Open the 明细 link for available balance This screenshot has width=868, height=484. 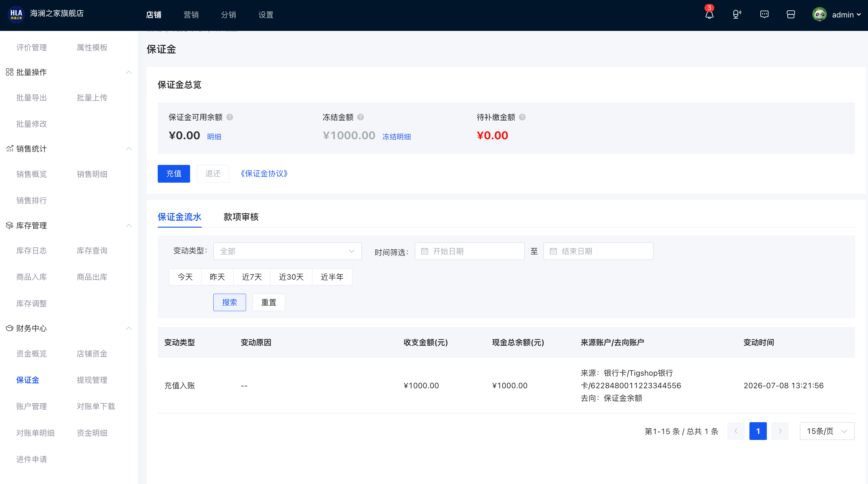coord(214,136)
